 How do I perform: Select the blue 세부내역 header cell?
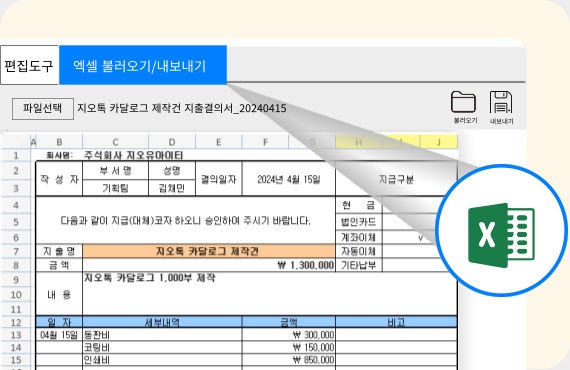click(x=162, y=322)
